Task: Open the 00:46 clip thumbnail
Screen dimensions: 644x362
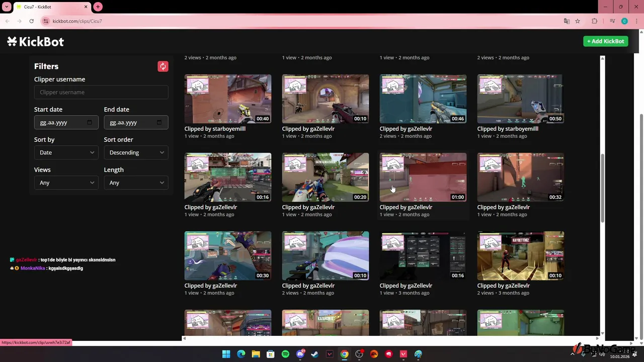Action: pos(423,99)
